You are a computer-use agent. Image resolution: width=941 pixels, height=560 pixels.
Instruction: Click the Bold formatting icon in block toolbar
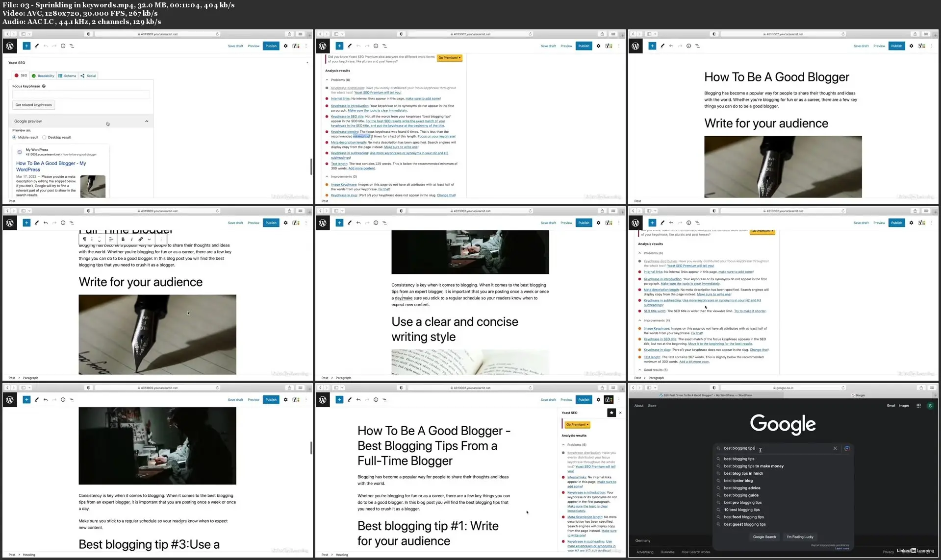point(123,240)
